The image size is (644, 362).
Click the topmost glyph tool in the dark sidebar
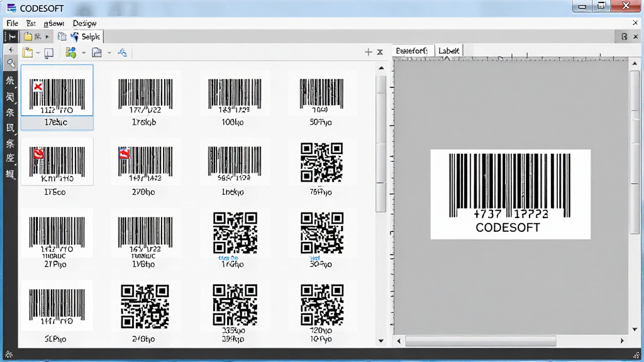coord(10,80)
